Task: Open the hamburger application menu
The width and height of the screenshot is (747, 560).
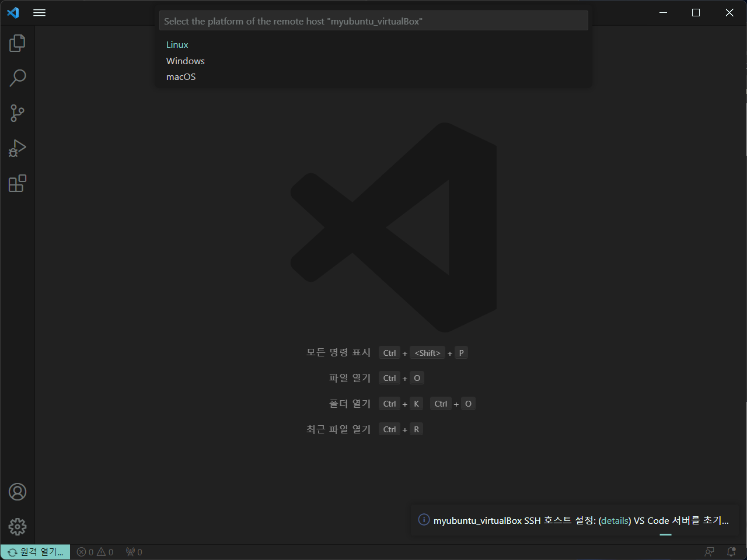Action: (x=39, y=12)
